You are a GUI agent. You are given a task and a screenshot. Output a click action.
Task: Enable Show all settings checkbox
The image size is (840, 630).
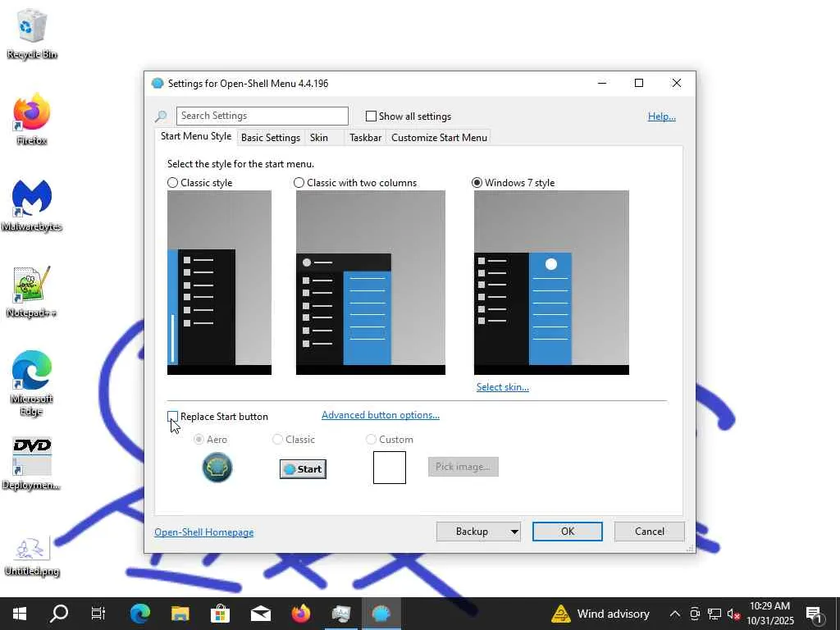tap(371, 116)
